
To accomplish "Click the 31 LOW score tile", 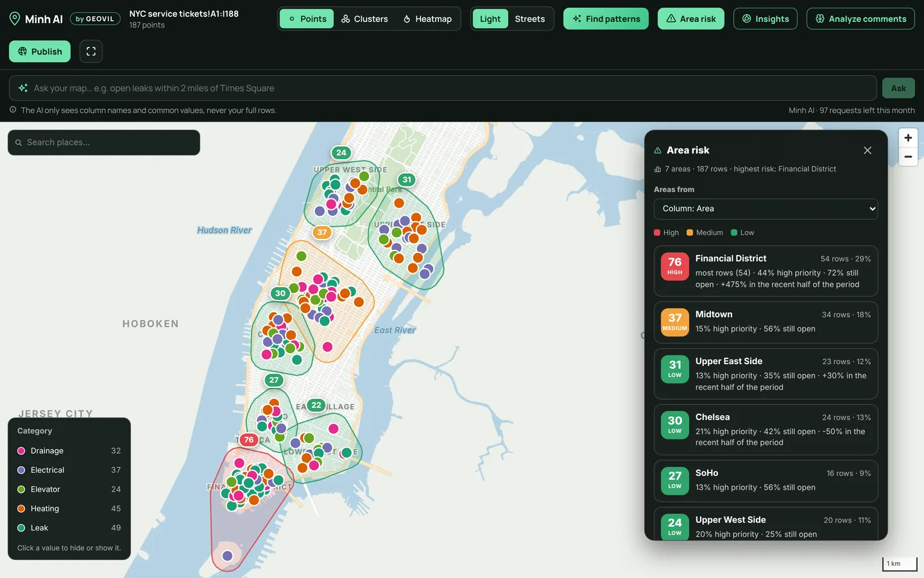I will [x=675, y=369].
